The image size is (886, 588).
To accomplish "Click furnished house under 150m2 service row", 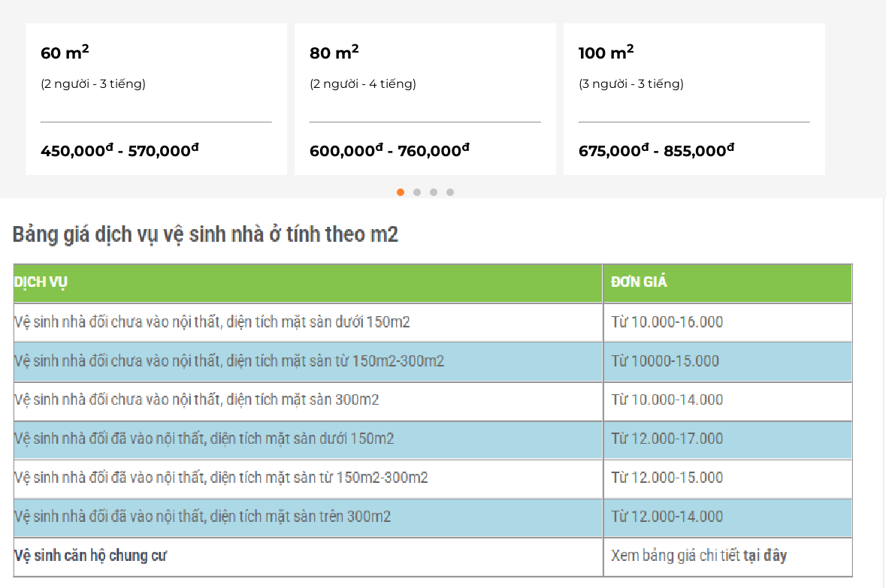I will point(204,439).
